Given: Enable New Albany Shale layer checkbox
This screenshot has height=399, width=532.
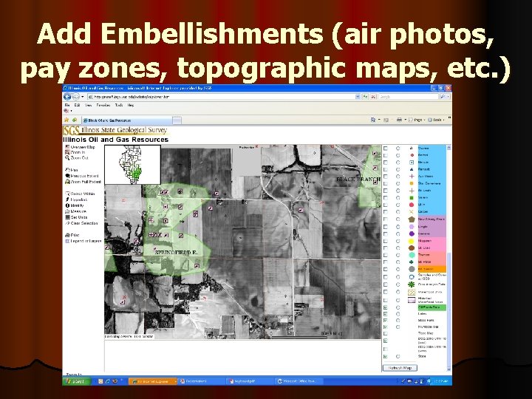Looking at the screenshot, I should (386, 219).
